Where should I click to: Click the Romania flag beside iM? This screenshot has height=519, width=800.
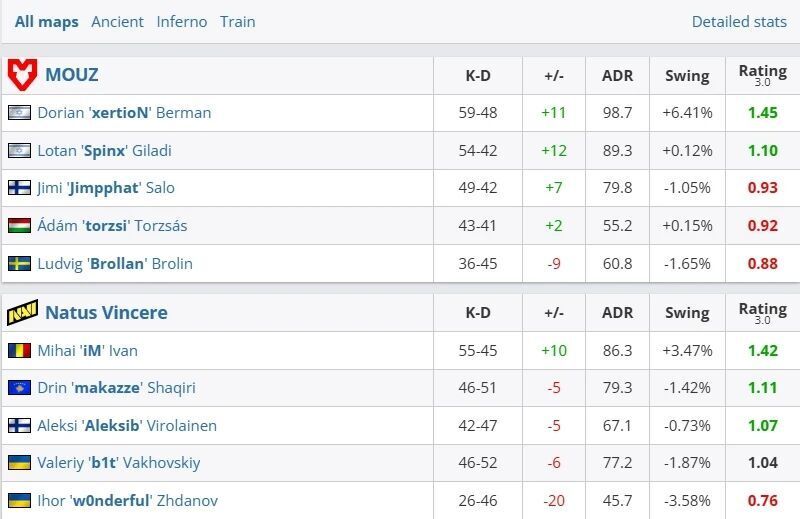pos(19,351)
